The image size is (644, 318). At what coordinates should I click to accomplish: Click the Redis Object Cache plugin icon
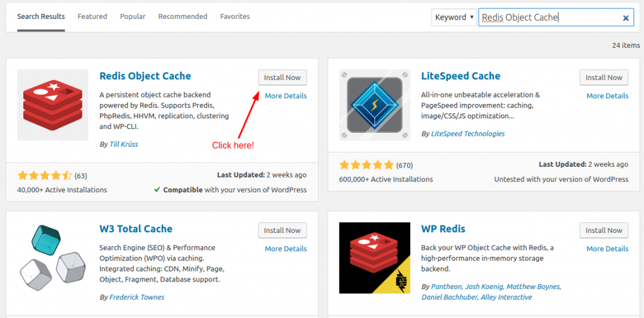pyautogui.click(x=53, y=105)
